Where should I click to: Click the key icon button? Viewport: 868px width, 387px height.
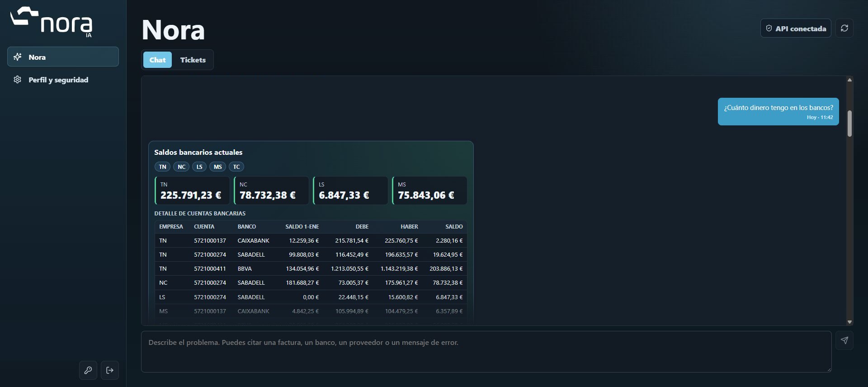[88, 370]
